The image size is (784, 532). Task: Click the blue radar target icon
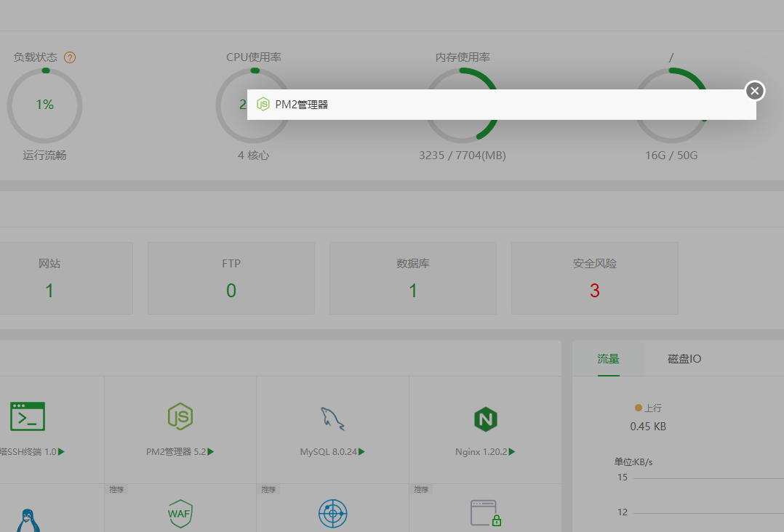pyautogui.click(x=333, y=514)
